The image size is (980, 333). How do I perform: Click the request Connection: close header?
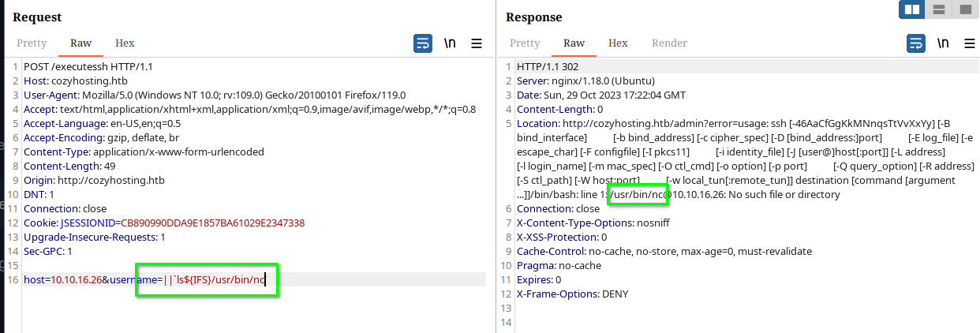click(x=65, y=208)
